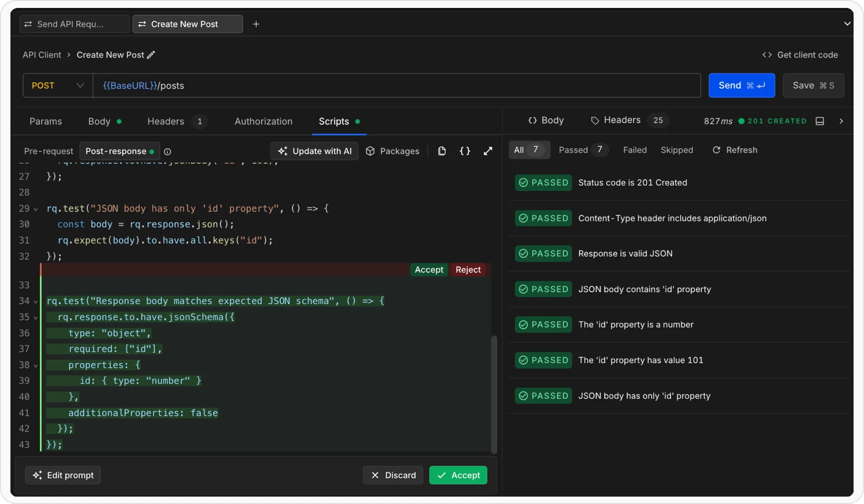Open Get client code
Screen dimensions: 864x504
click(800, 55)
